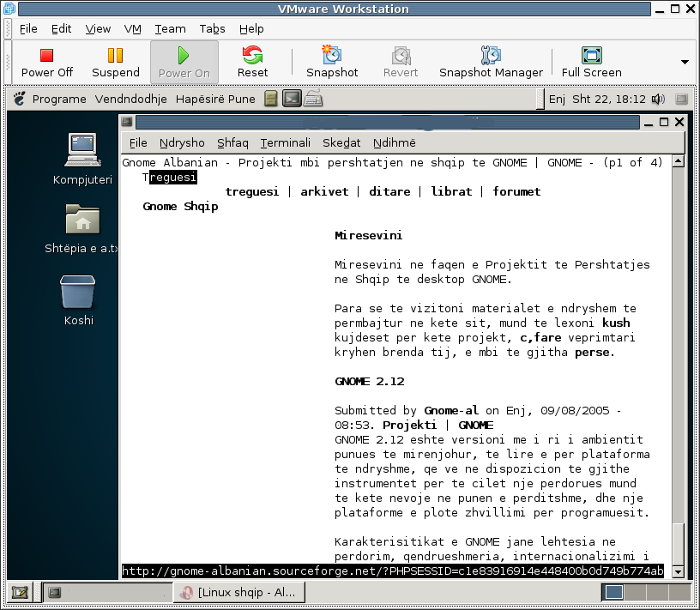
Task: Switch to the first workspace
Action: click(x=612, y=593)
